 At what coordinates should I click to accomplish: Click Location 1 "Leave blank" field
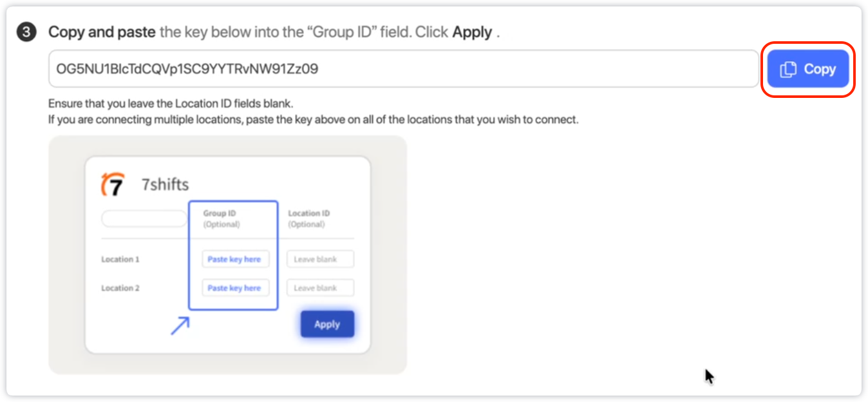point(320,259)
